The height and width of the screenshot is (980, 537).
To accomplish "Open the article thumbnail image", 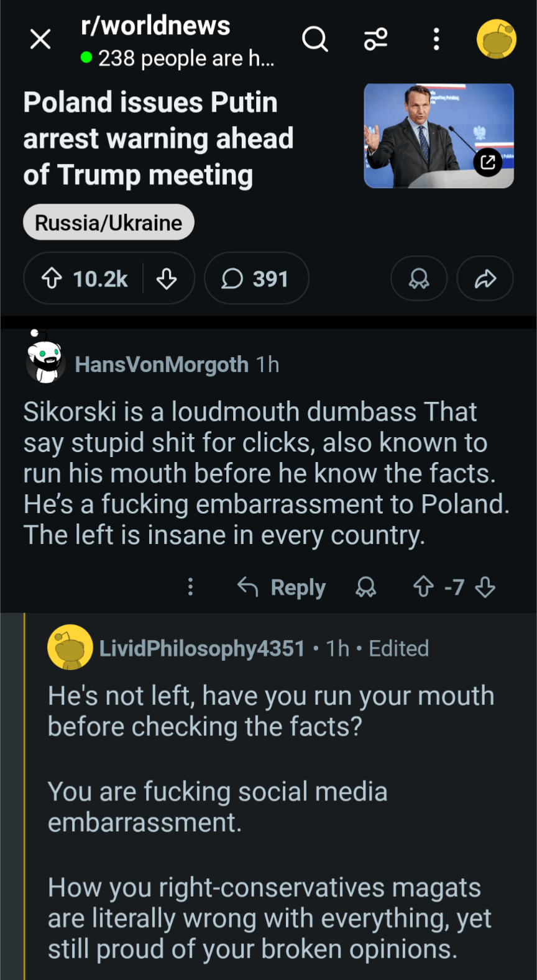I will 438,135.
